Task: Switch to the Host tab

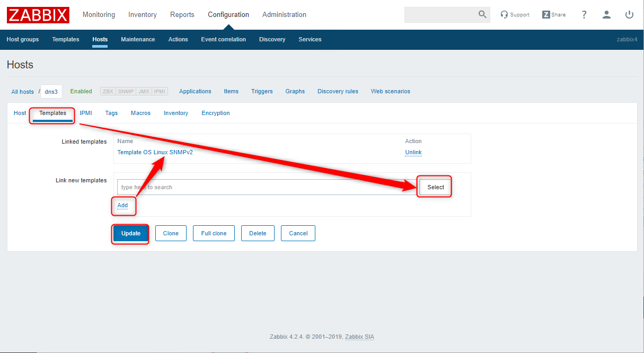Action: pos(20,113)
